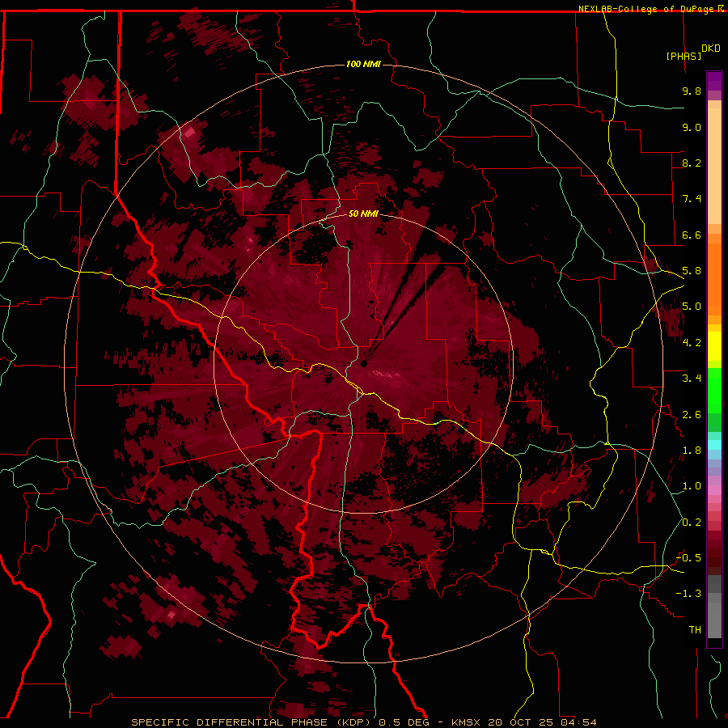Click the 50 NMI range ring label
The height and width of the screenshot is (728, 728).
click(363, 214)
